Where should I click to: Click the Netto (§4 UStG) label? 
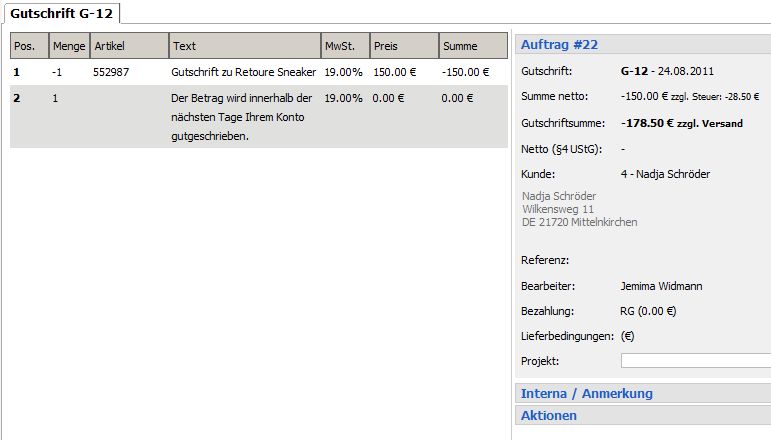coord(562,149)
